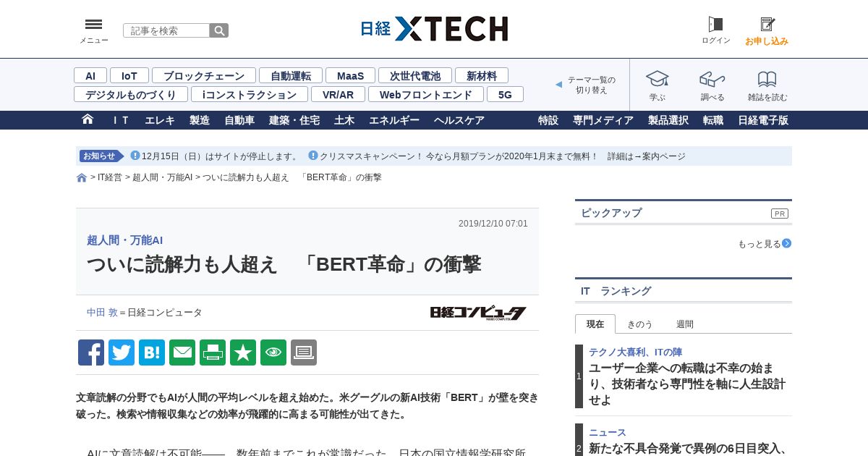Viewport: 868px width, 456px height.
Task: Open the 調べる glasses icon
Action: 712,79
